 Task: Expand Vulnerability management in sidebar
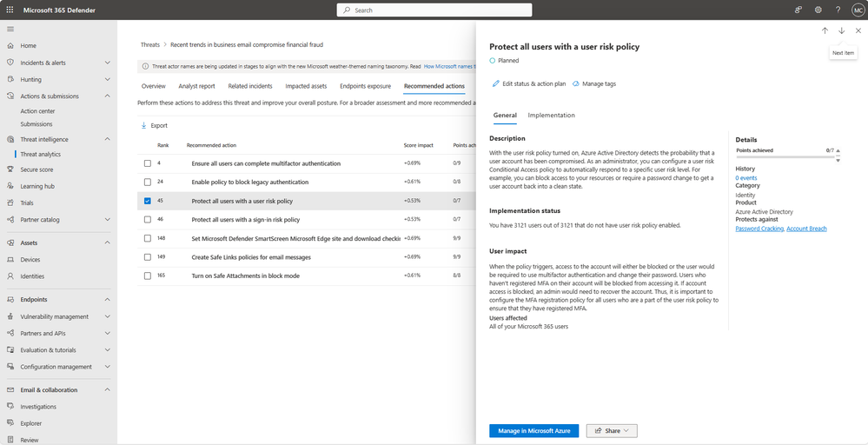click(x=107, y=316)
